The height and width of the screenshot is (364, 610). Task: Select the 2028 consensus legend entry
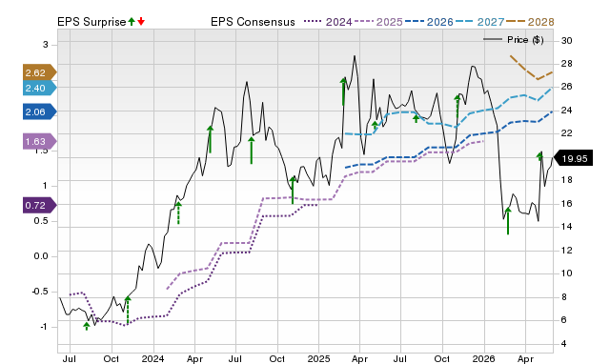pyautogui.click(x=530, y=22)
